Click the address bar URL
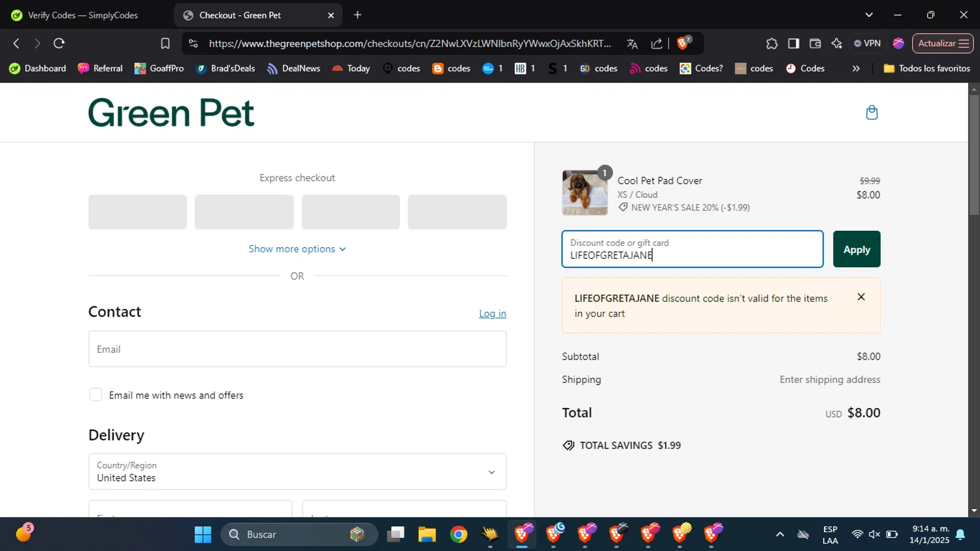This screenshot has width=980, height=551. tap(410, 43)
